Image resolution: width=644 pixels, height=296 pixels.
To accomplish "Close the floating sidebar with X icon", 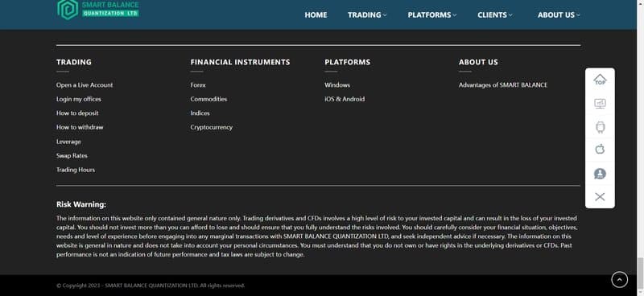I will pyautogui.click(x=600, y=197).
